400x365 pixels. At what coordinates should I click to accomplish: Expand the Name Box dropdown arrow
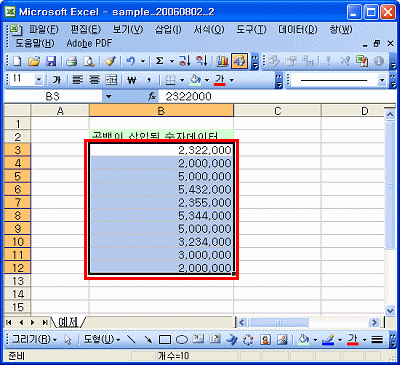[108, 97]
